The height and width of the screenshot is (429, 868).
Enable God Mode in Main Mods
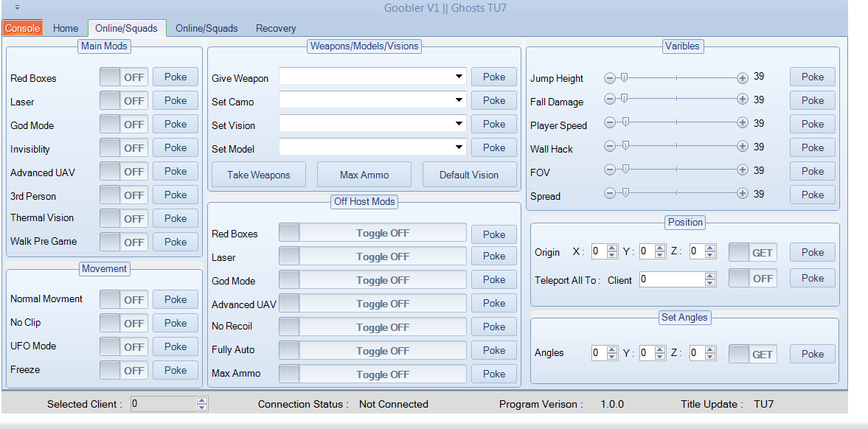pyautogui.click(x=124, y=124)
